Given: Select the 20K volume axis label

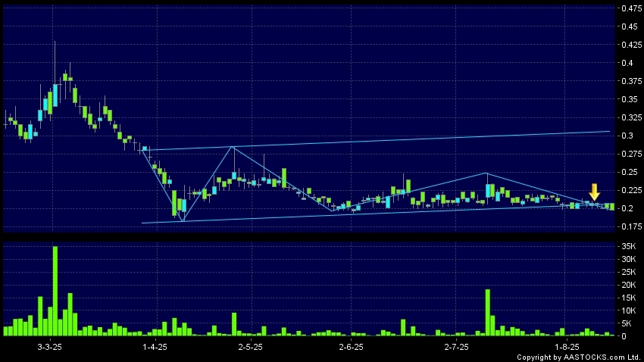Looking at the screenshot, I should point(629,286).
